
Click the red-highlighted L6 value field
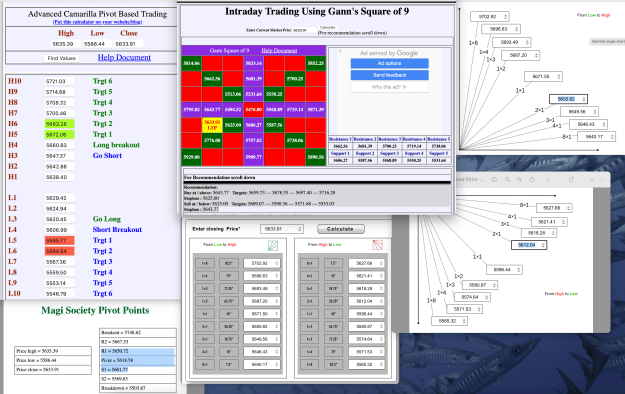[59, 251]
